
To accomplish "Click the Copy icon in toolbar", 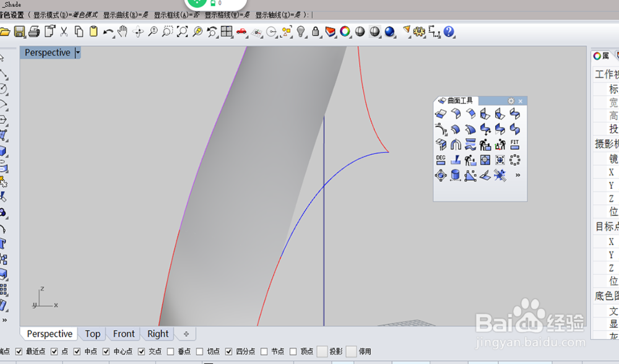I will 79,32.
